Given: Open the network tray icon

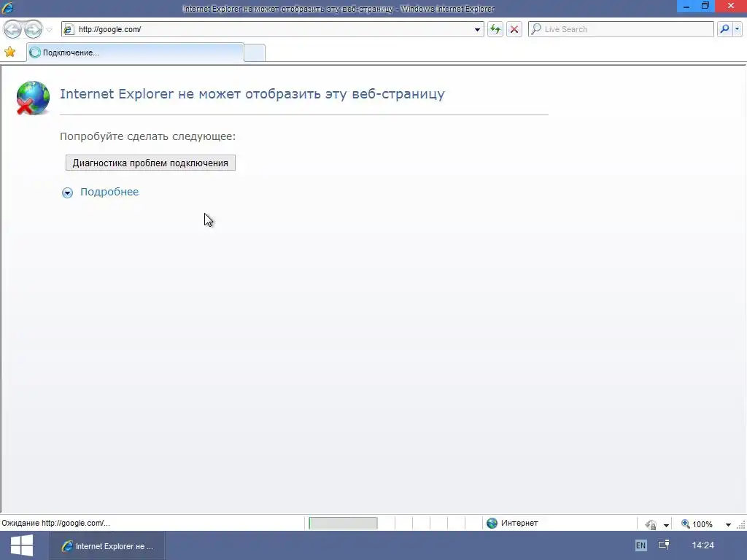Looking at the screenshot, I should tap(664, 545).
